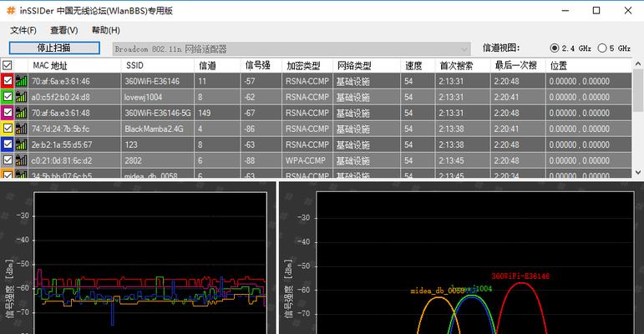Screen dimensions: 644x334
Task: Select the 2.4 GHz channel view radio
Action: pos(554,48)
